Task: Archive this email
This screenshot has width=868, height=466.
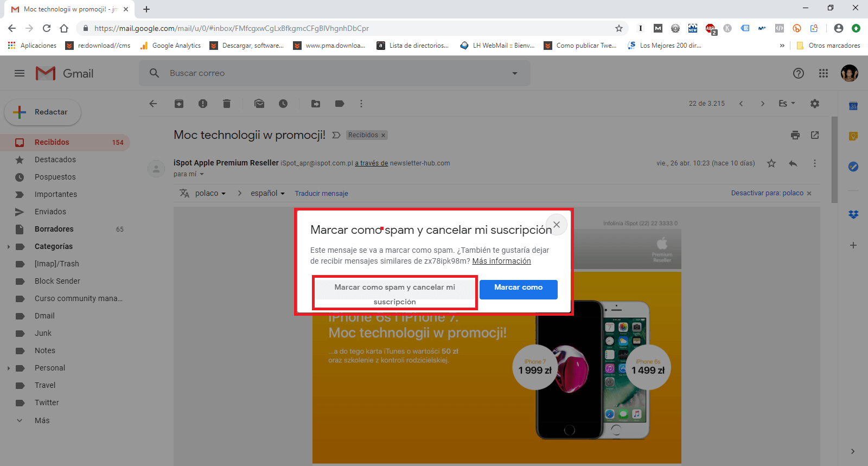Action: [x=179, y=104]
